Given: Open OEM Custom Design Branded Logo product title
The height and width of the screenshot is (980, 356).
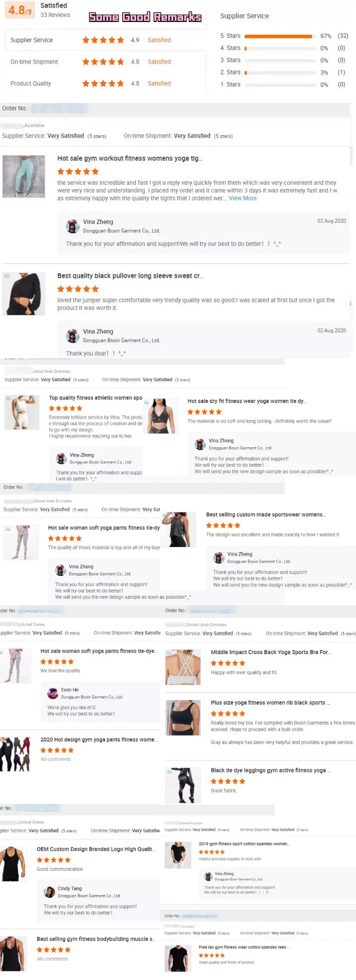Looking at the screenshot, I should tap(96, 849).
